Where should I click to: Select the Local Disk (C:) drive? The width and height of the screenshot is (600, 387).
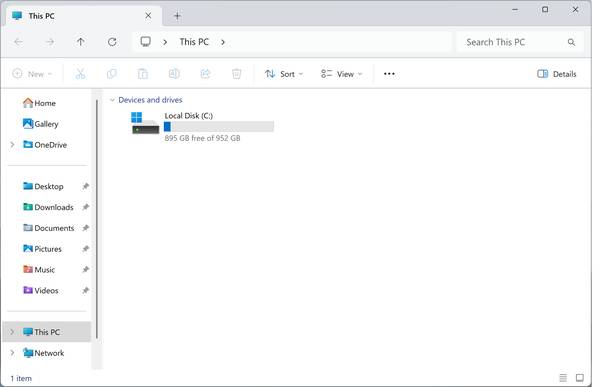click(202, 127)
